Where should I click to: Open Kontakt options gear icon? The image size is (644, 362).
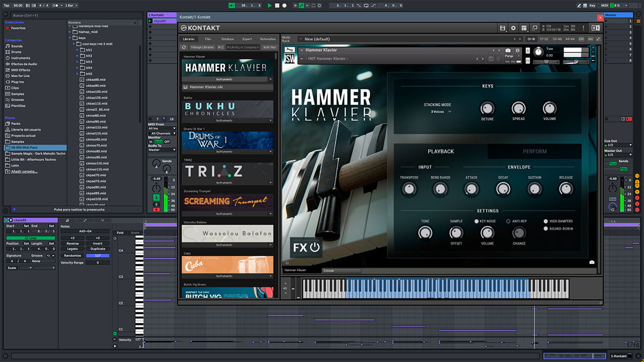coord(513,28)
